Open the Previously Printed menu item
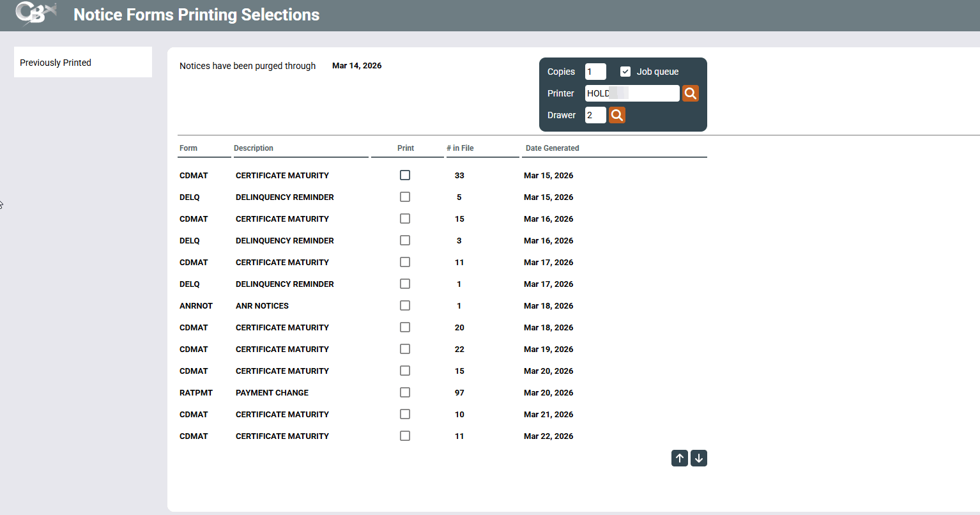The width and height of the screenshot is (980, 515). pos(56,63)
